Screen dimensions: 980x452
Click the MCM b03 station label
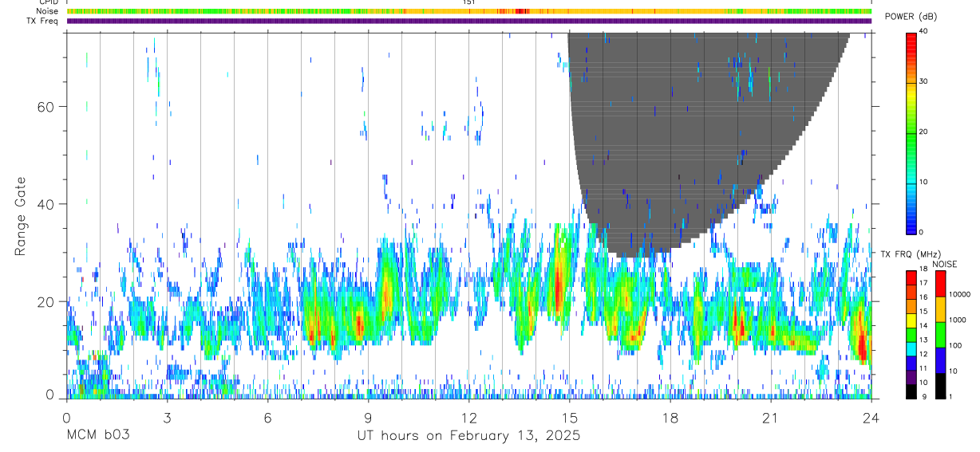pyautogui.click(x=97, y=436)
